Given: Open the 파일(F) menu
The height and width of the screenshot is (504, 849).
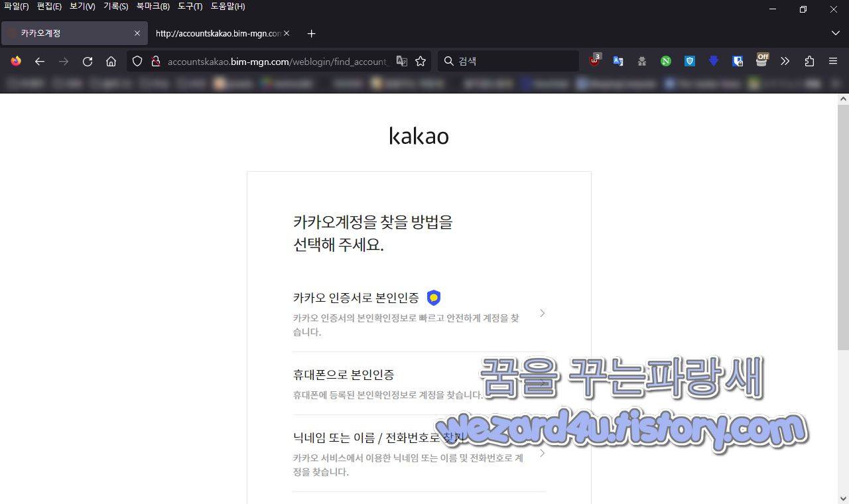Looking at the screenshot, I should tap(17, 7).
